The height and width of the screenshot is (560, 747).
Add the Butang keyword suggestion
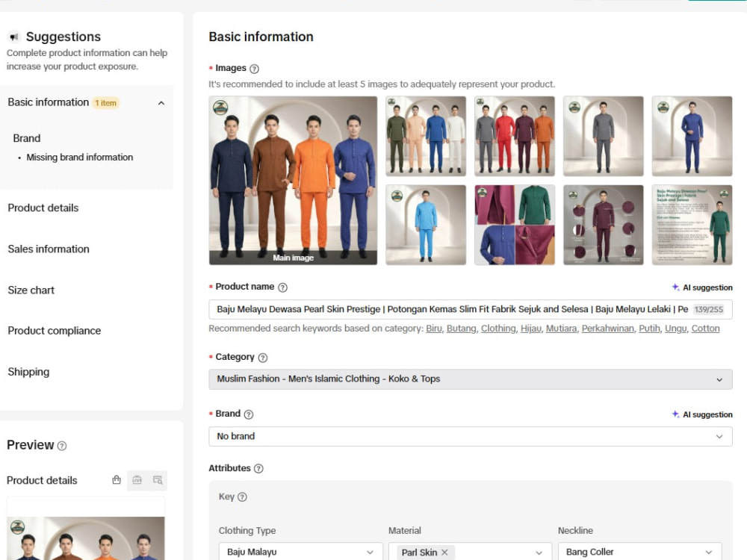click(x=461, y=329)
